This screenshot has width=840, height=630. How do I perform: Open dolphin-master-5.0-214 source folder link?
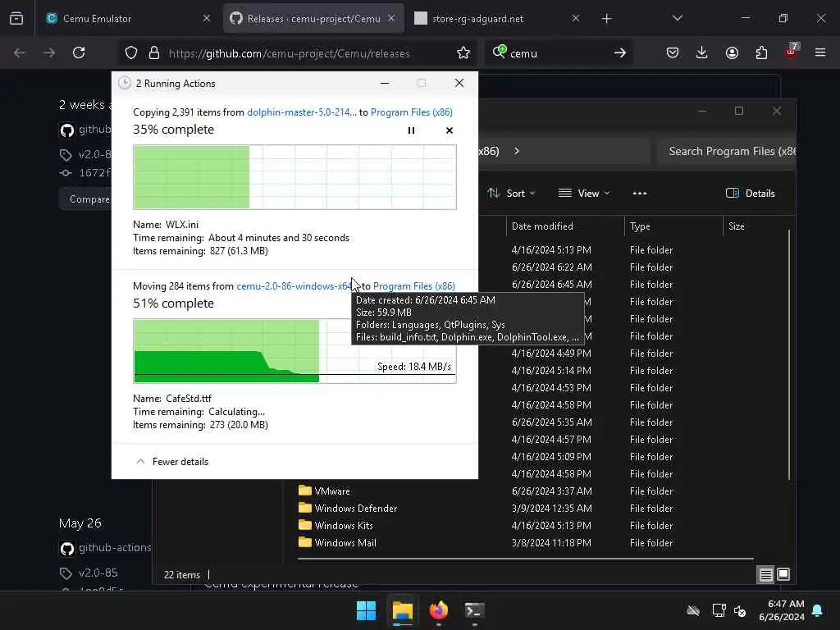coord(302,112)
